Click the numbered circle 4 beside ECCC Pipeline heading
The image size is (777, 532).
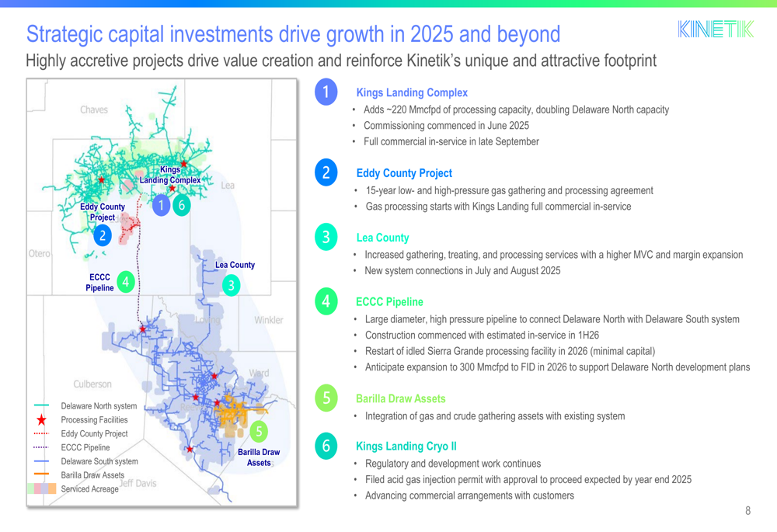coord(326,301)
